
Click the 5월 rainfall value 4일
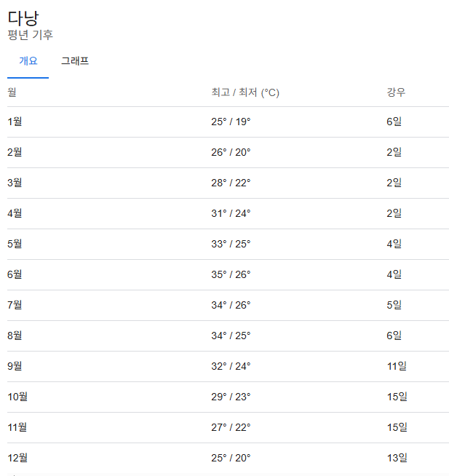click(x=394, y=244)
